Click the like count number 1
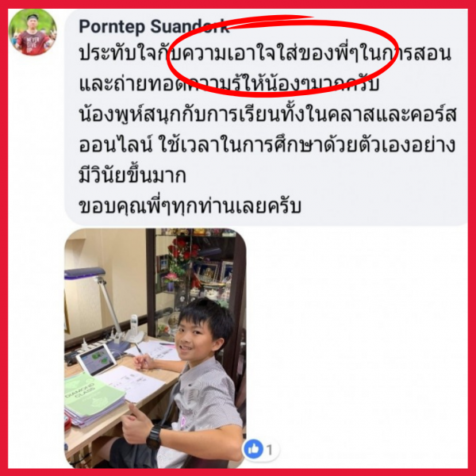 point(270,450)
